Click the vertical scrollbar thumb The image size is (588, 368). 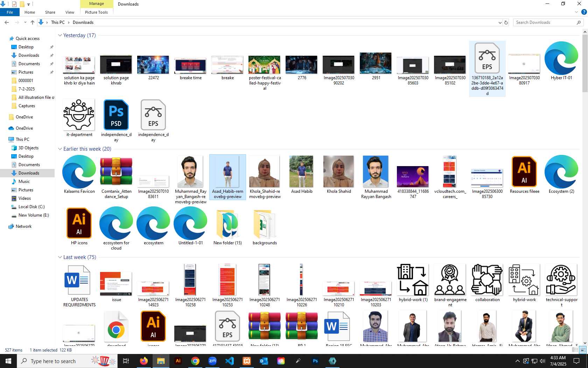pyautogui.click(x=585, y=63)
